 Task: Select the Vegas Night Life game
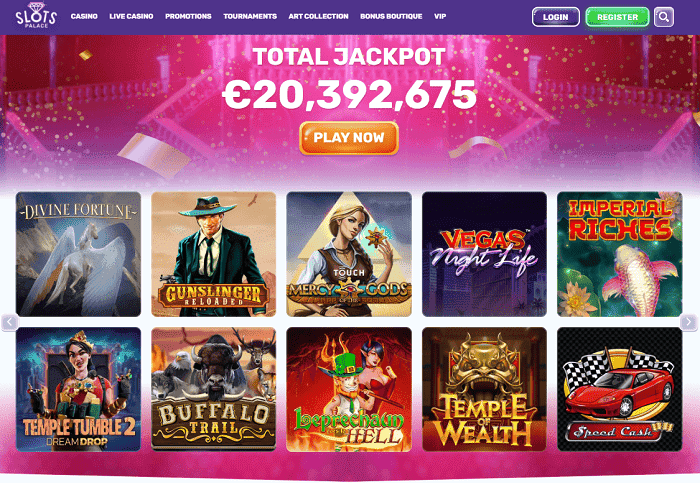[x=484, y=254]
